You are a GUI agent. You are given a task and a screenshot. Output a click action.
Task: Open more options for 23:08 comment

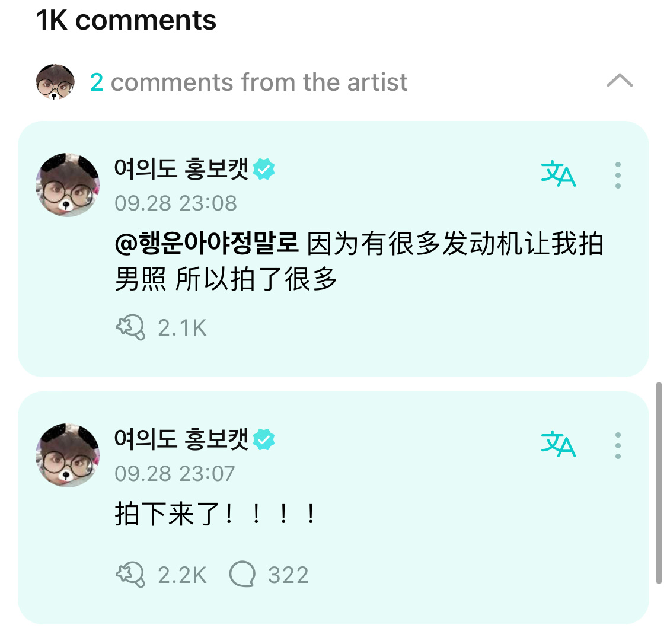point(618,175)
